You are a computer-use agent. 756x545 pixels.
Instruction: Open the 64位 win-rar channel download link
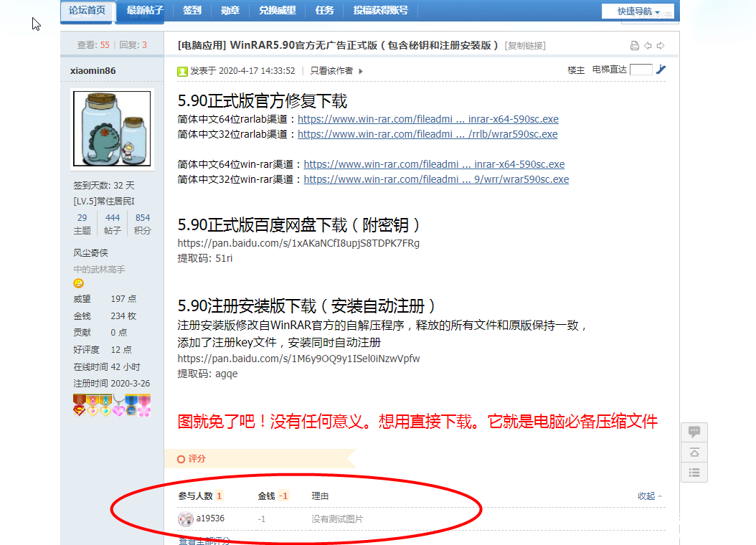coord(434,164)
